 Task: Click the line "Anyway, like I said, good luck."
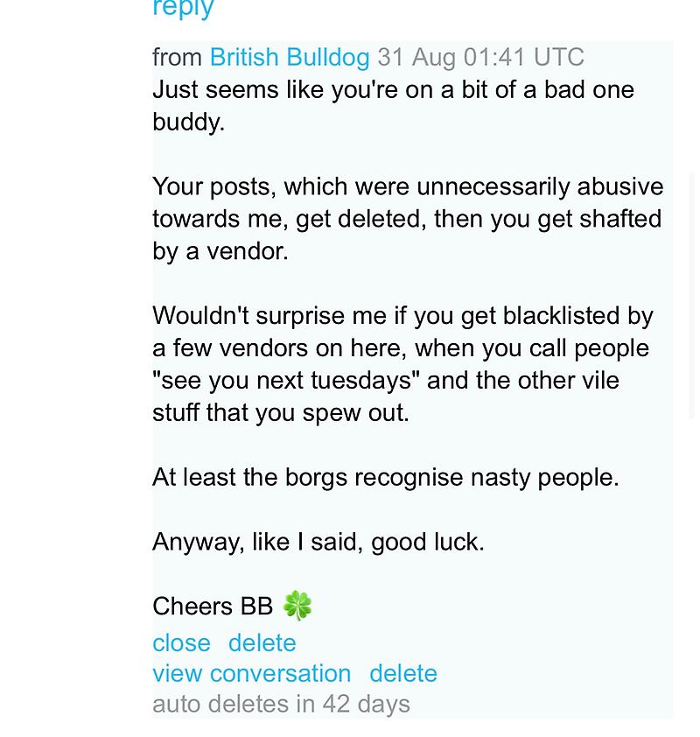(318, 542)
